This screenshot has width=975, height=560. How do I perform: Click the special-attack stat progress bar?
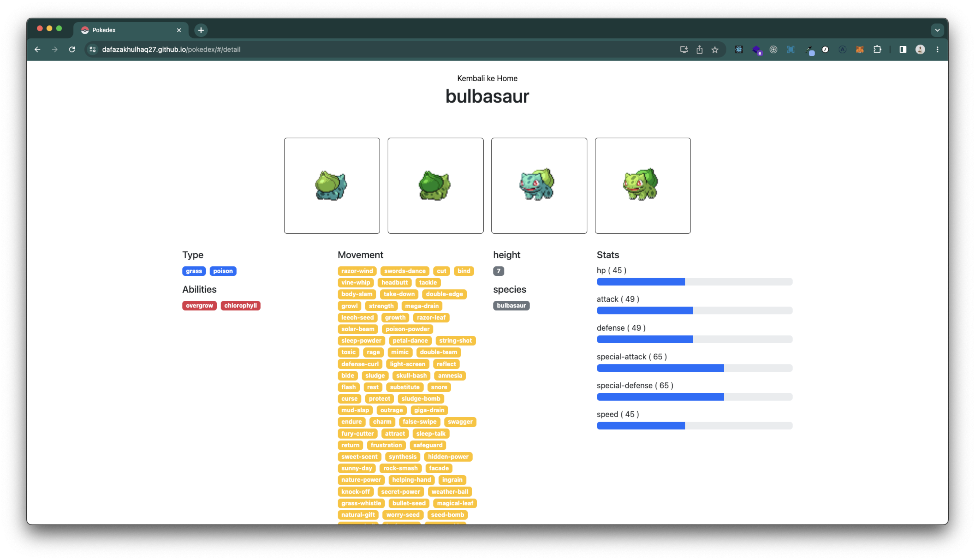coord(694,368)
